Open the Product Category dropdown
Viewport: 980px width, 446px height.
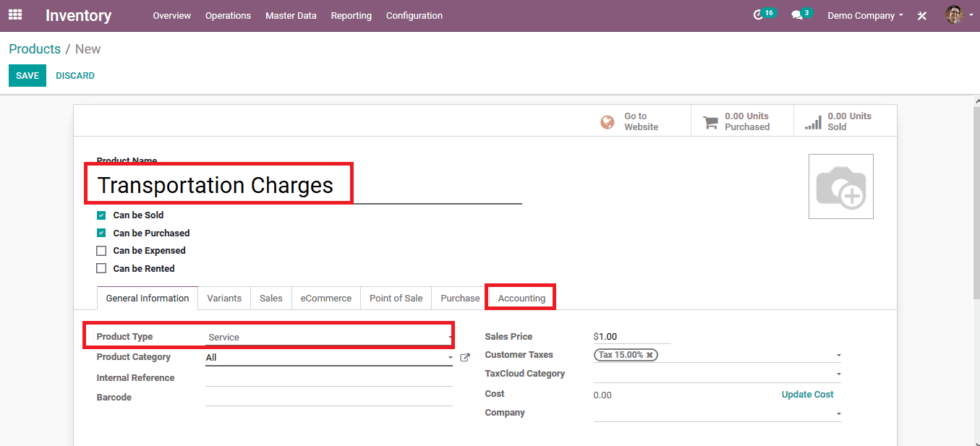pos(329,357)
